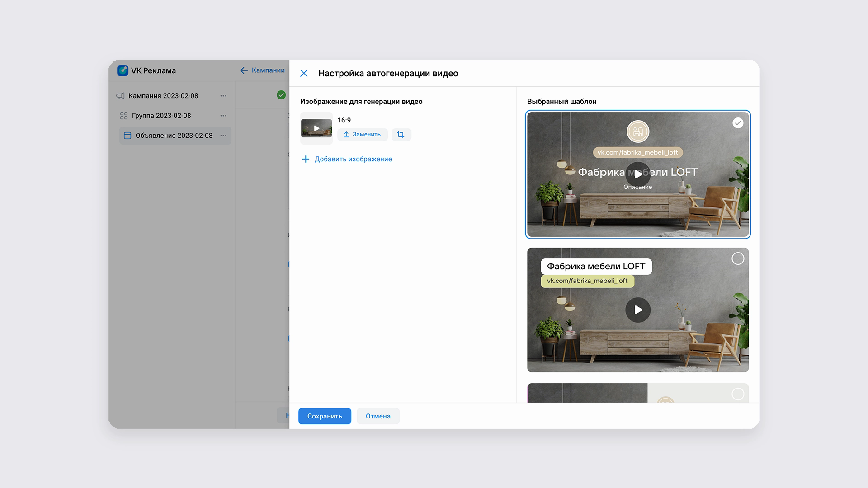The height and width of the screenshot is (488, 868).
Task: Click the crop image icon button
Action: [401, 135]
